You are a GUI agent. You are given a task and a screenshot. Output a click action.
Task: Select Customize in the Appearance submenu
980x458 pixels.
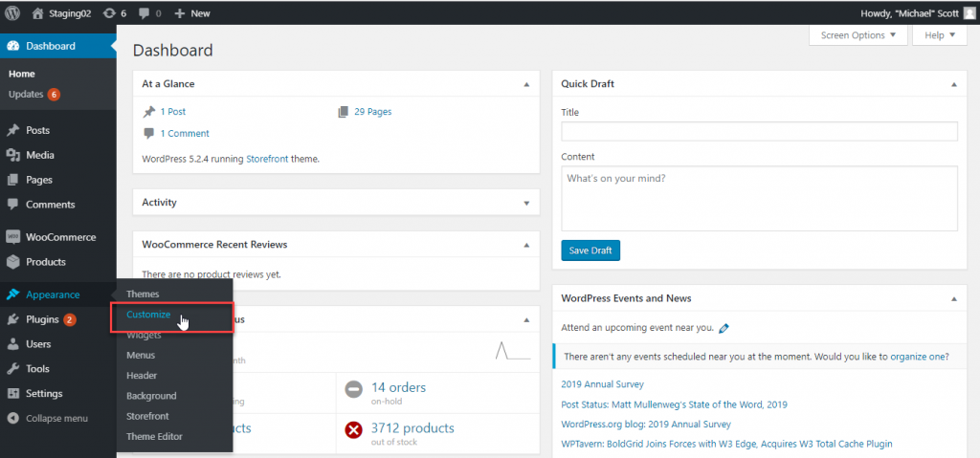point(148,315)
